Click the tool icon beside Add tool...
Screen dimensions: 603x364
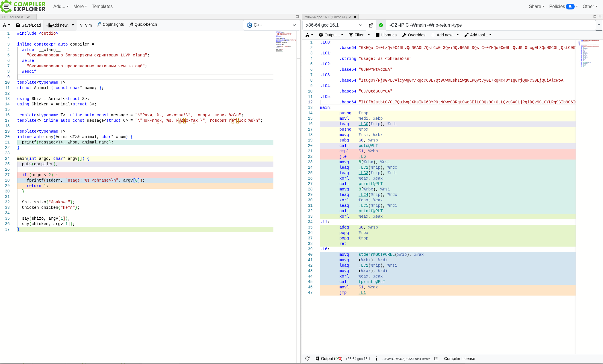click(466, 35)
